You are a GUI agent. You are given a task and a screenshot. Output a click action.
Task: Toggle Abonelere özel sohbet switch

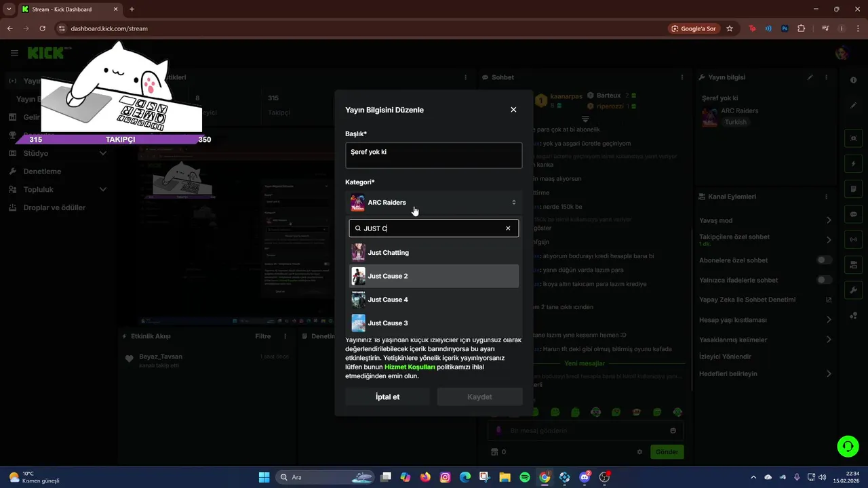(824, 260)
